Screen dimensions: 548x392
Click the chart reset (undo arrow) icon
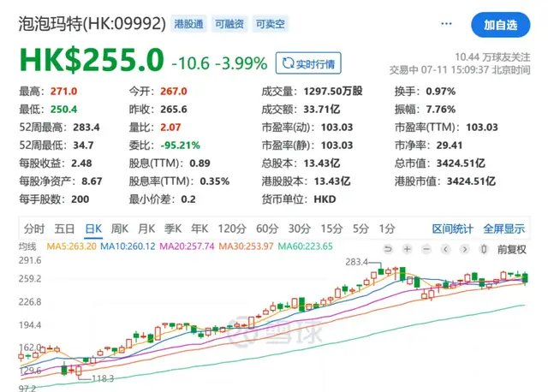click(x=388, y=249)
